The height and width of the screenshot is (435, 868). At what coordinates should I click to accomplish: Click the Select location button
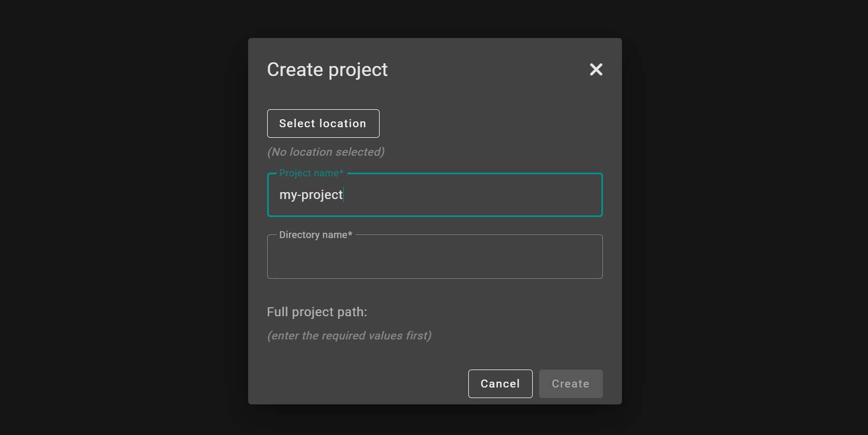323,124
